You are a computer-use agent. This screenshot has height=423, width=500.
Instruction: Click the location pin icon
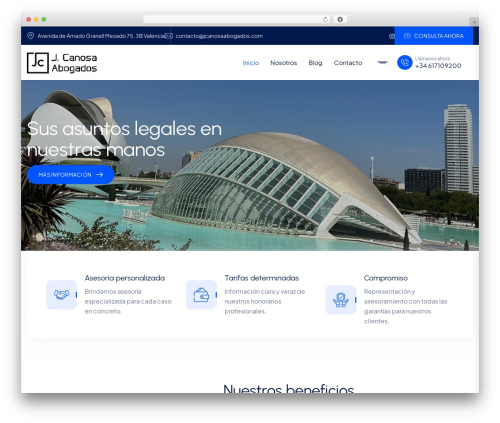pyautogui.click(x=30, y=36)
